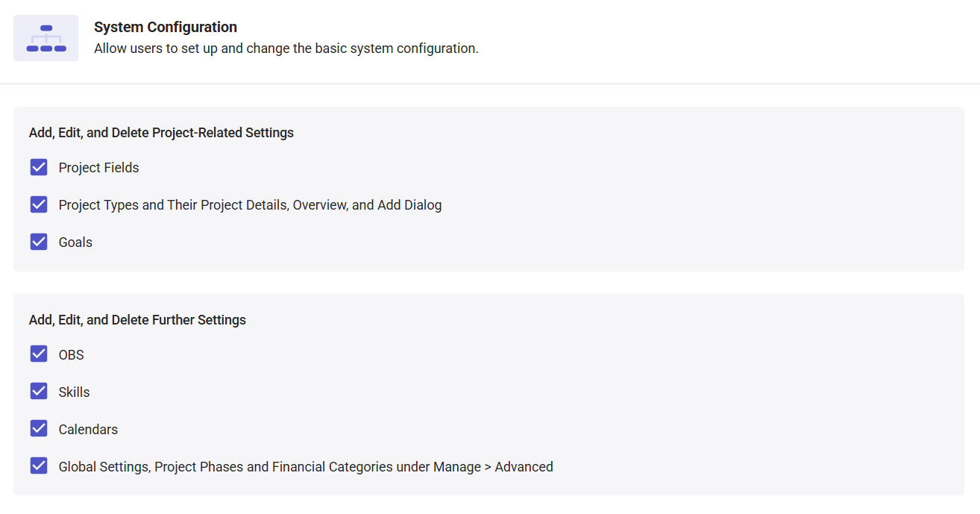Click the 'Overview, and Add Dialog' label text
Viewport: 980px width, 514px height.
point(367,205)
